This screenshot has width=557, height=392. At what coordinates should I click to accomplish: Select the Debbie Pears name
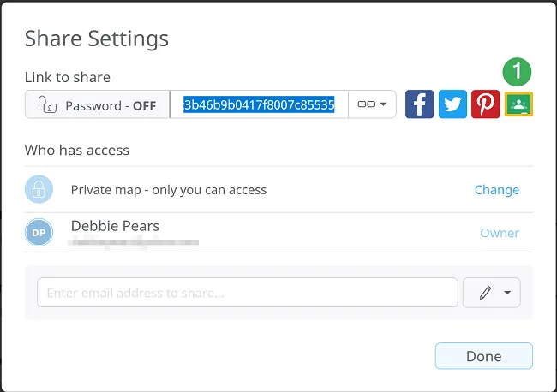click(115, 226)
